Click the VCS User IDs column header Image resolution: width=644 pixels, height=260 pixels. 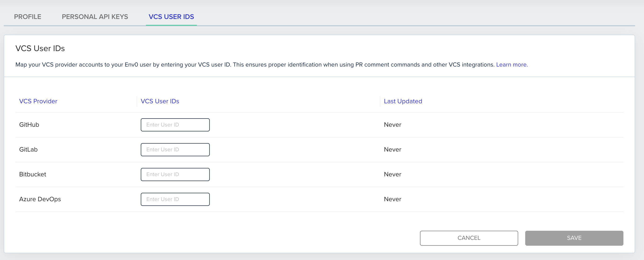[160, 101]
